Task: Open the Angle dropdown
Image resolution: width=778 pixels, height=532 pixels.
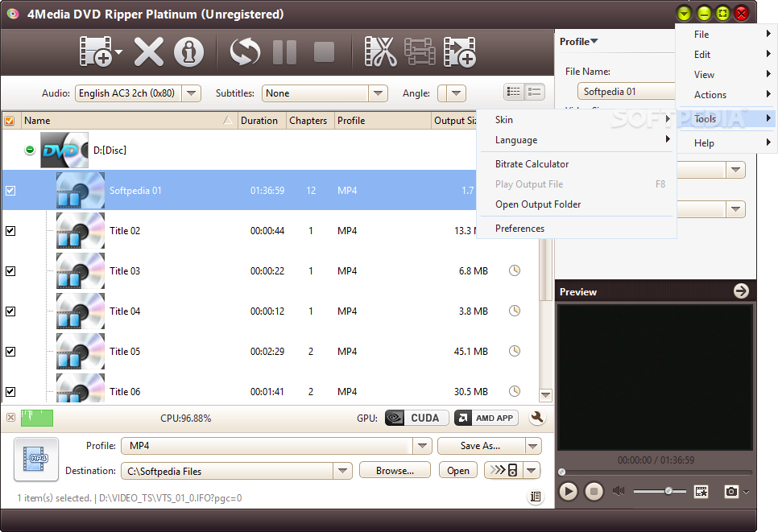Action: pos(456,93)
